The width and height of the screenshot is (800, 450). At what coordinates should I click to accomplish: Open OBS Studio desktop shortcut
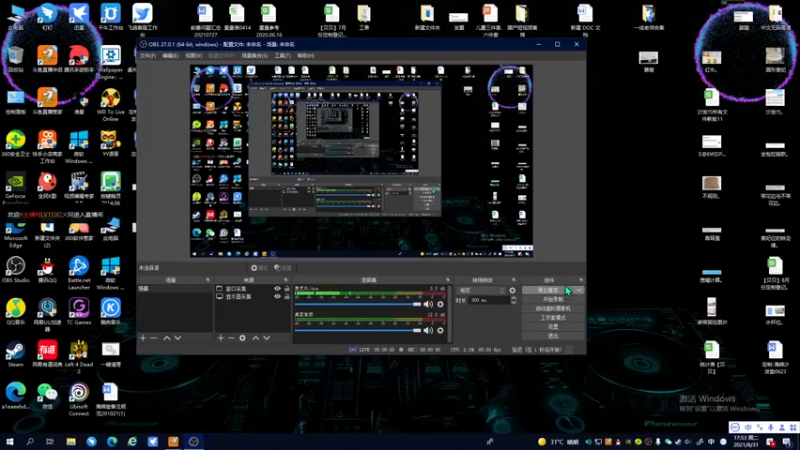(x=15, y=270)
